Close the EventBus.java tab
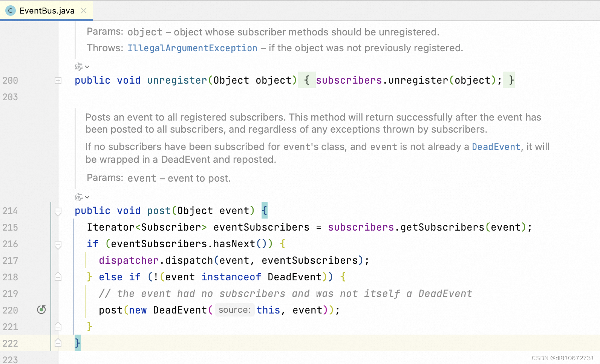The height and width of the screenshot is (364, 600). point(84,11)
